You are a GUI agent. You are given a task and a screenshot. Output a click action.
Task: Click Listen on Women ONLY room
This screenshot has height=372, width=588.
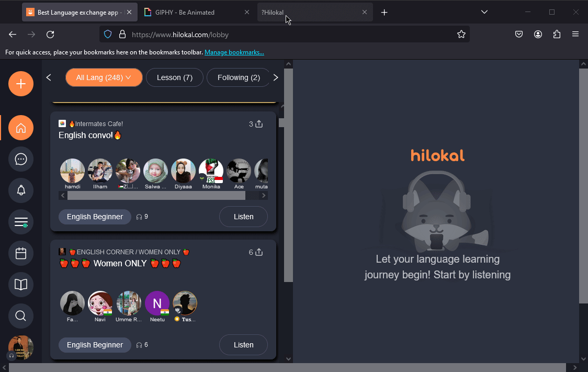[x=243, y=345]
